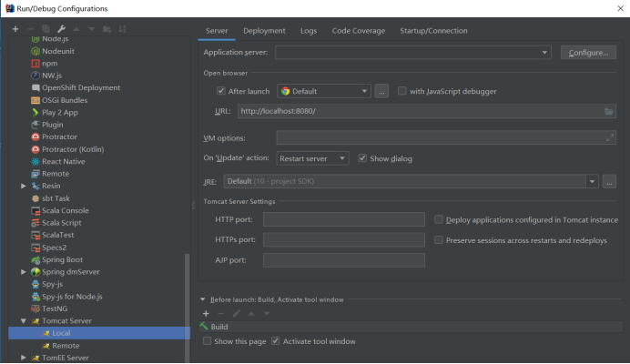This screenshot has height=364, width=630.
Task: Click the JRE browse ellipsis button
Action: pos(609,182)
